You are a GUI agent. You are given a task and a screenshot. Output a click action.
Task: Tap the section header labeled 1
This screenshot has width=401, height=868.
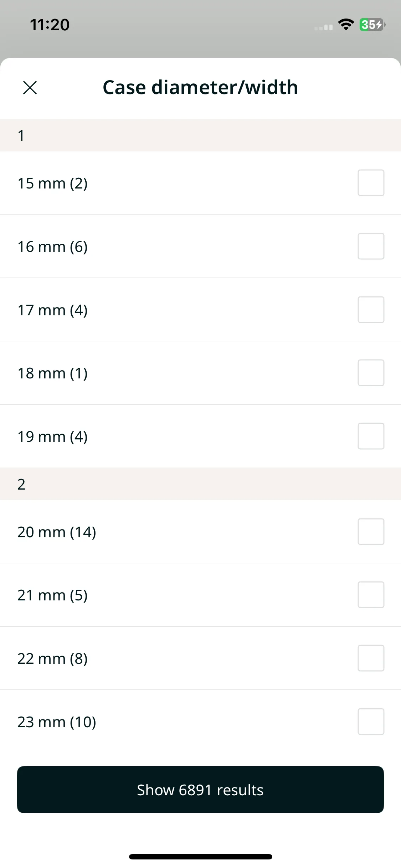point(200,135)
